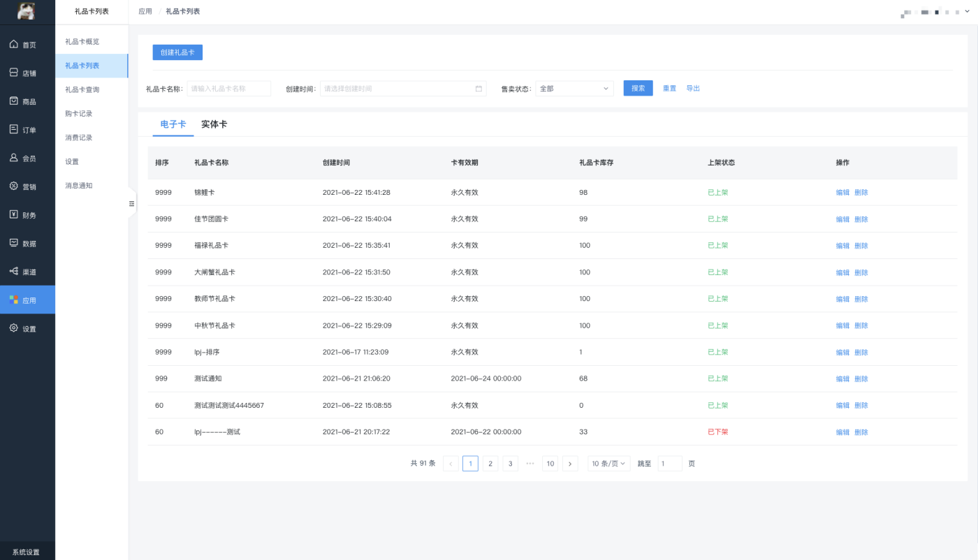This screenshot has height=560, width=978.
Task: Open the 渠道 channel icon
Action: [x=14, y=272]
